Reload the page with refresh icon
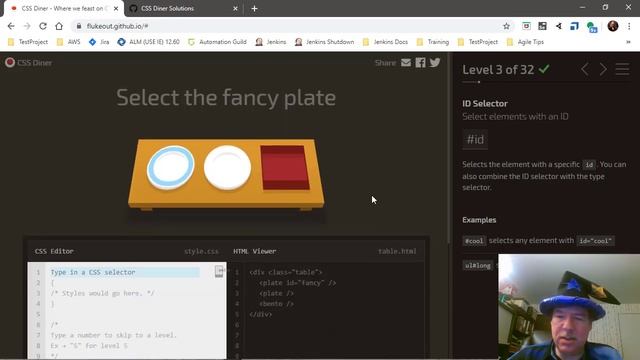This screenshot has height=360, width=640. click(43, 26)
